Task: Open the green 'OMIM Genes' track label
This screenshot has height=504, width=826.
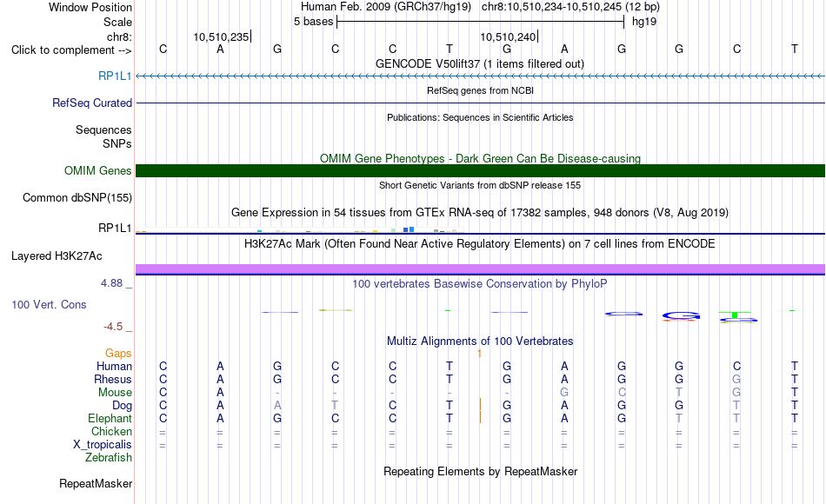Action: point(97,170)
